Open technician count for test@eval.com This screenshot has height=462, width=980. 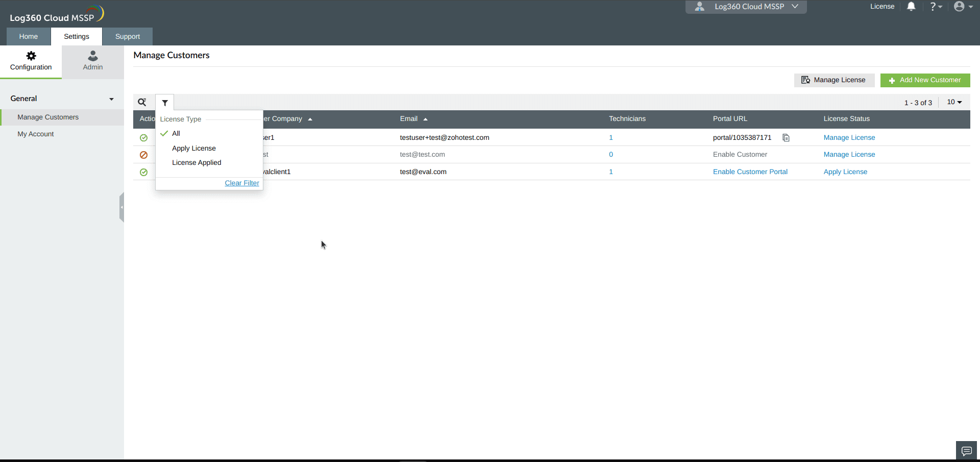(611, 172)
